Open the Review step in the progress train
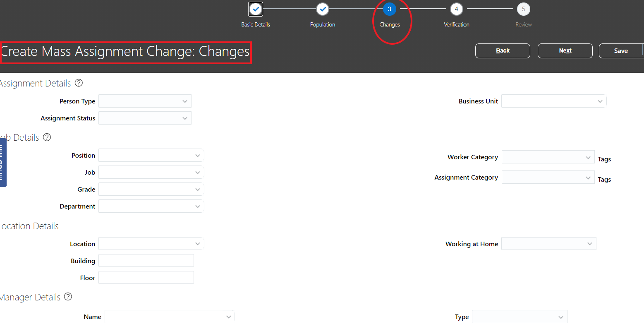Viewport: 644px width, 336px height. (x=523, y=9)
